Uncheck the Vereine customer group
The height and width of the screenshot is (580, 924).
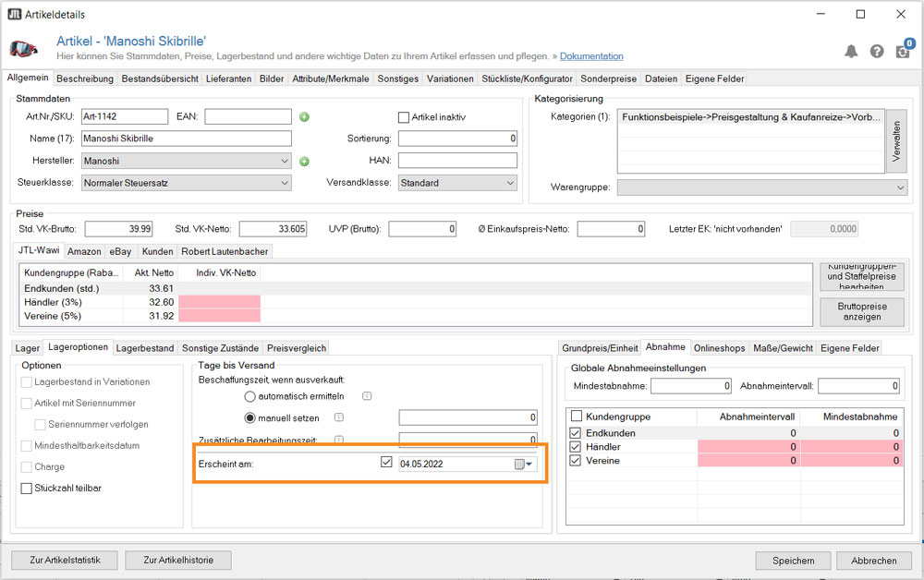576,461
